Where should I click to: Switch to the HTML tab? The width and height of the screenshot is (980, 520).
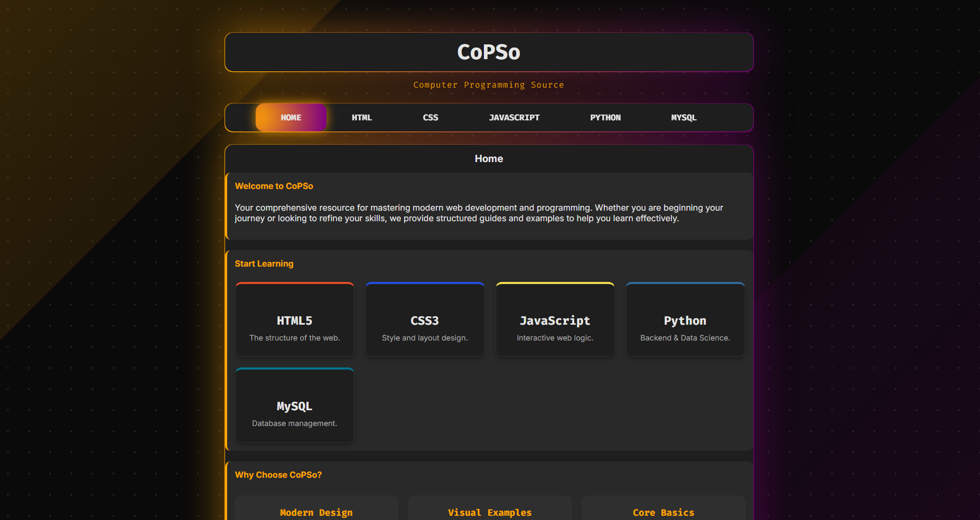pyautogui.click(x=361, y=117)
